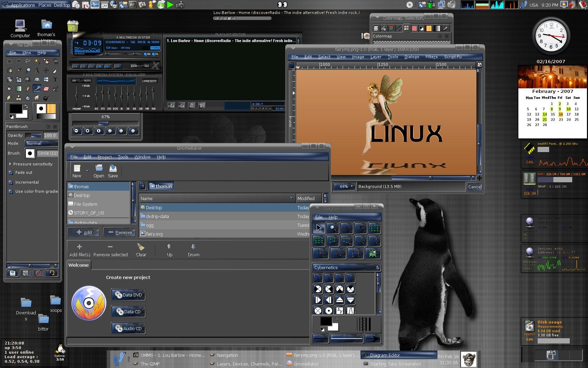588x368 pixels.
Task: Select the Text tool in GIMP toolbox
Action: (55, 80)
